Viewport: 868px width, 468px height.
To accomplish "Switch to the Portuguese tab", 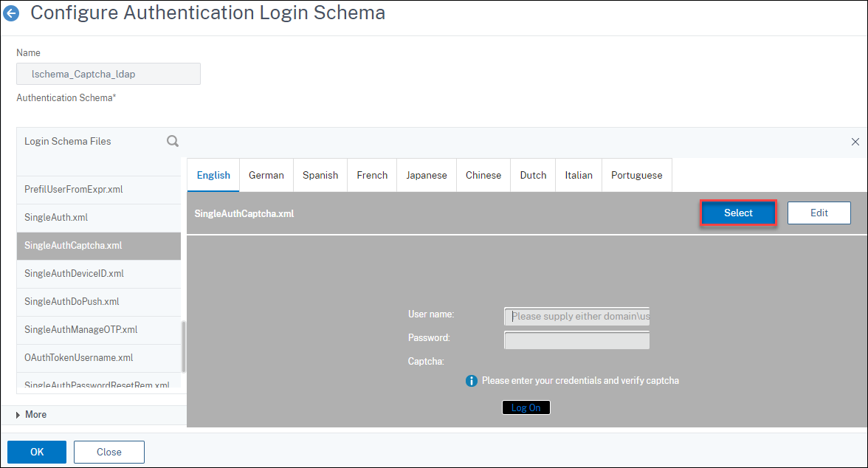I will (x=636, y=175).
